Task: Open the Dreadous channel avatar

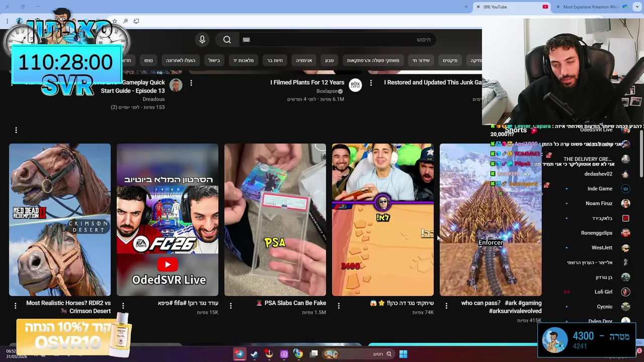Action: pos(176,84)
